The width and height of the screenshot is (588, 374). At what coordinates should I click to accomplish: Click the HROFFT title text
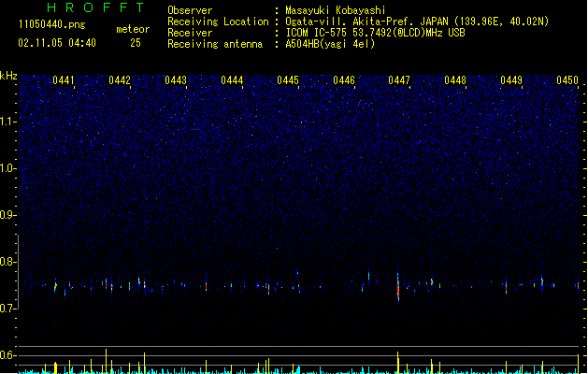point(95,7)
